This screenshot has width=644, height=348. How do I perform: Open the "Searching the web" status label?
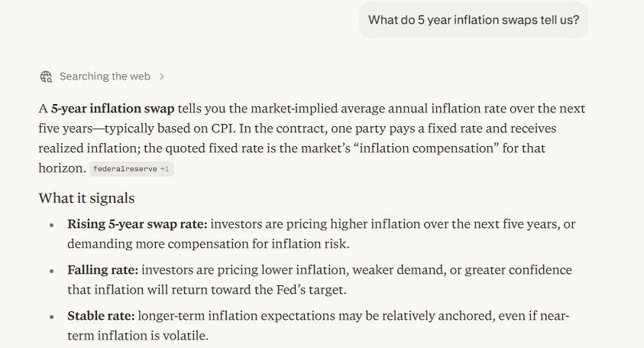pos(105,76)
